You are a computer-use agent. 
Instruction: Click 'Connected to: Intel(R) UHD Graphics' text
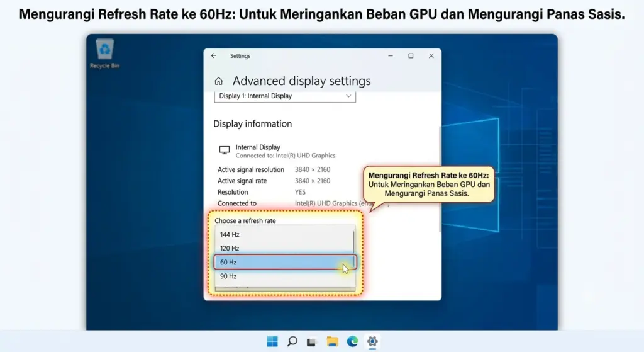[286, 156]
